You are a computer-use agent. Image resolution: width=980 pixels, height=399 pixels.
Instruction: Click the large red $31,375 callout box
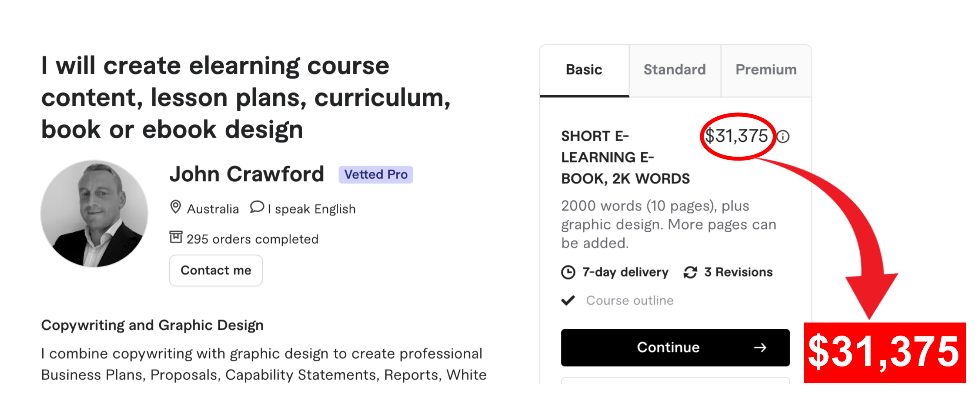885,352
